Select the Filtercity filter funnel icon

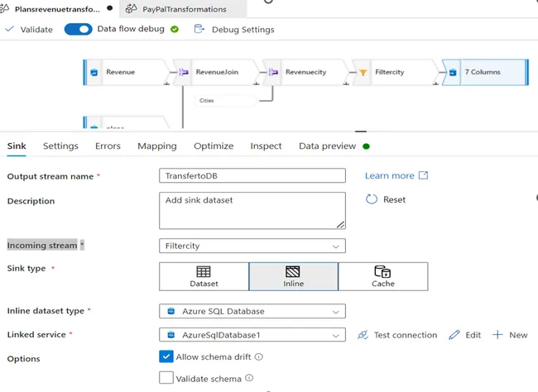[363, 73]
